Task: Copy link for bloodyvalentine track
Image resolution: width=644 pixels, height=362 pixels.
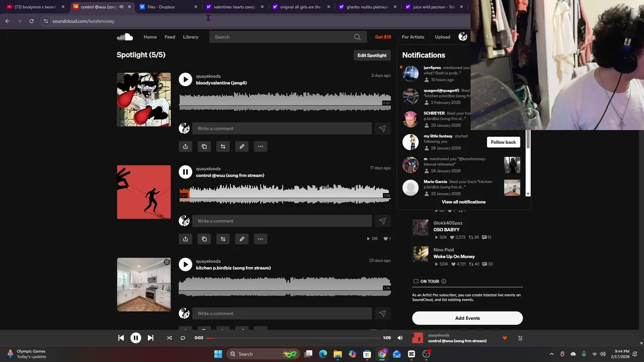Action: (204, 146)
